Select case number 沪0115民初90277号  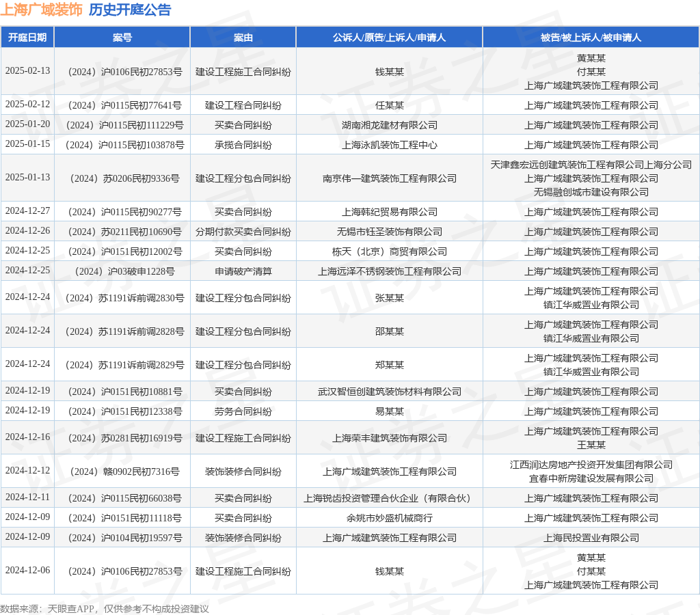125,212
